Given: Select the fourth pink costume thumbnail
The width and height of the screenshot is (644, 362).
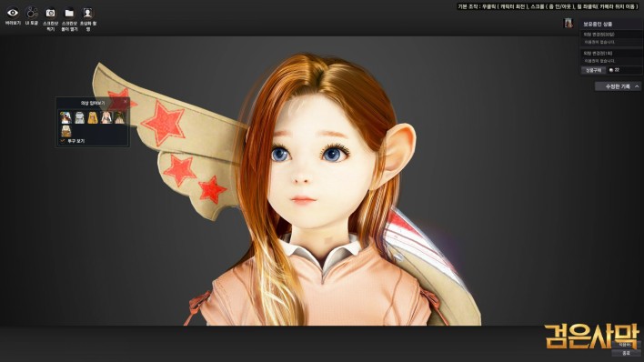Looking at the screenshot, I should [106, 117].
